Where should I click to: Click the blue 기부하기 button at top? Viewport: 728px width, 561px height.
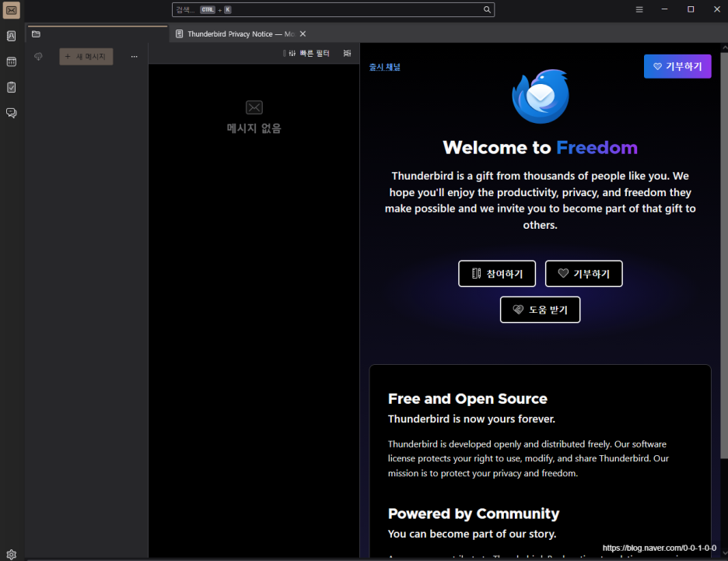(677, 66)
